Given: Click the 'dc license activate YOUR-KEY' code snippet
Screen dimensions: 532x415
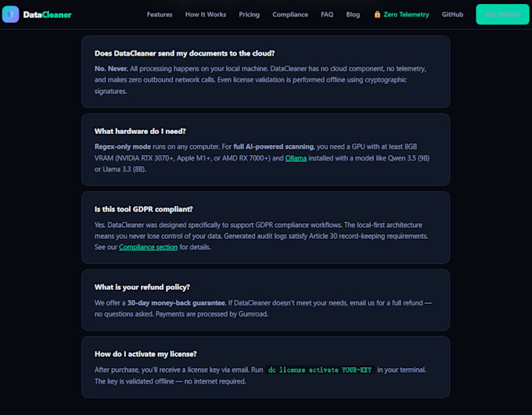Looking at the screenshot, I should (320, 370).
